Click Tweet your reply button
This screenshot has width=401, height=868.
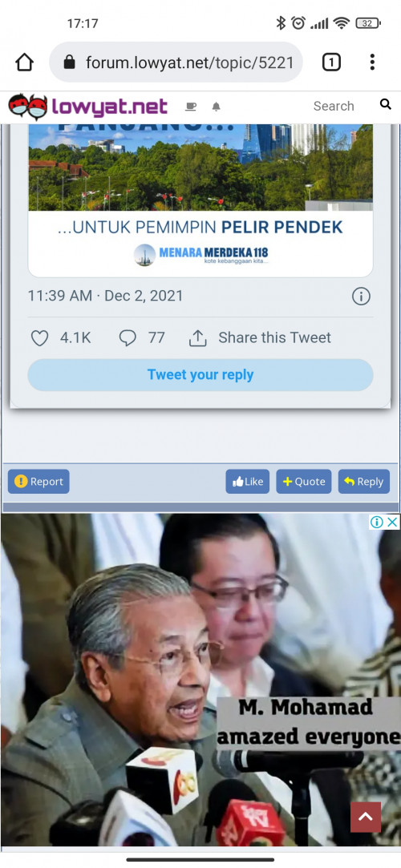tap(200, 375)
